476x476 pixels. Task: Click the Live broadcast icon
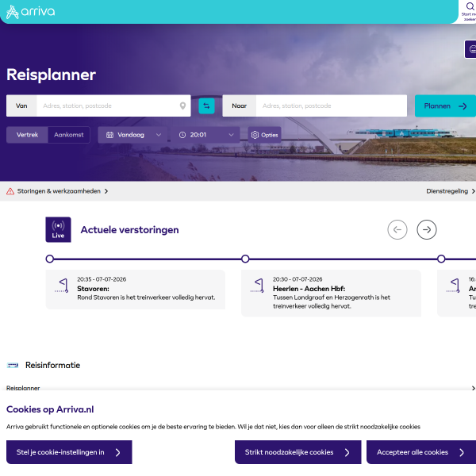click(58, 229)
